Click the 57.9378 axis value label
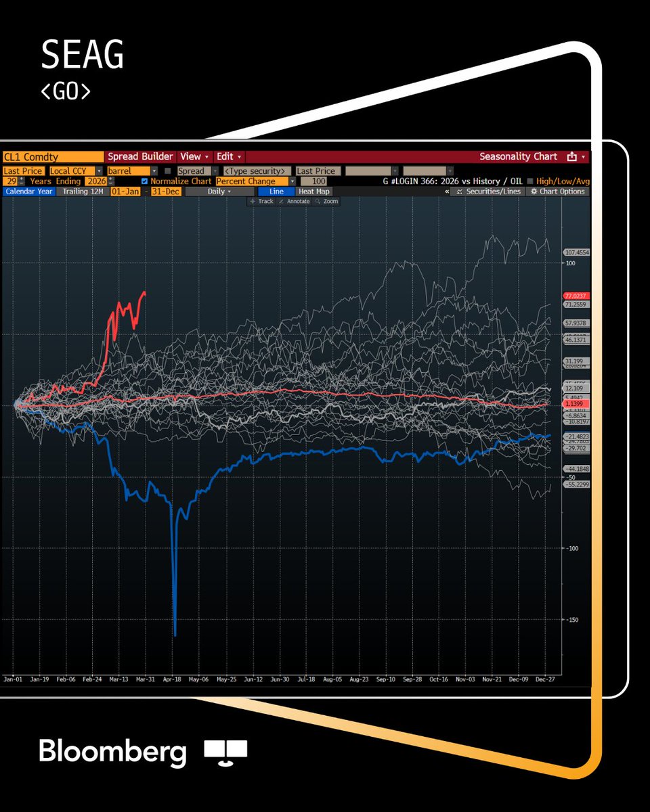This screenshot has height=812, width=650. [577, 323]
